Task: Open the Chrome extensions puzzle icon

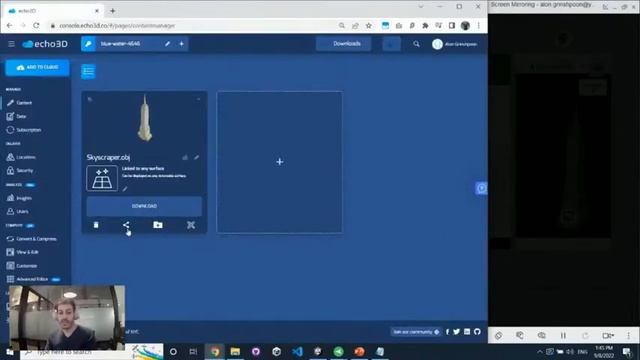Action: coord(425,26)
